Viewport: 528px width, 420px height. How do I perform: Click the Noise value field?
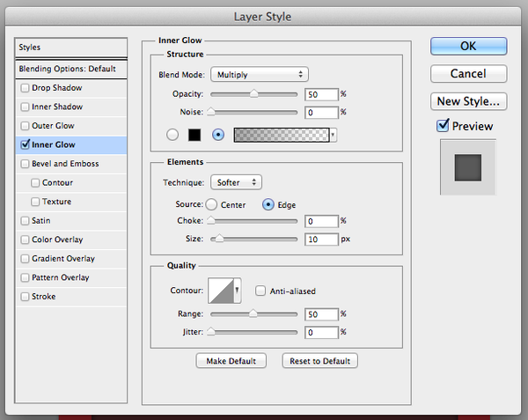(x=321, y=113)
